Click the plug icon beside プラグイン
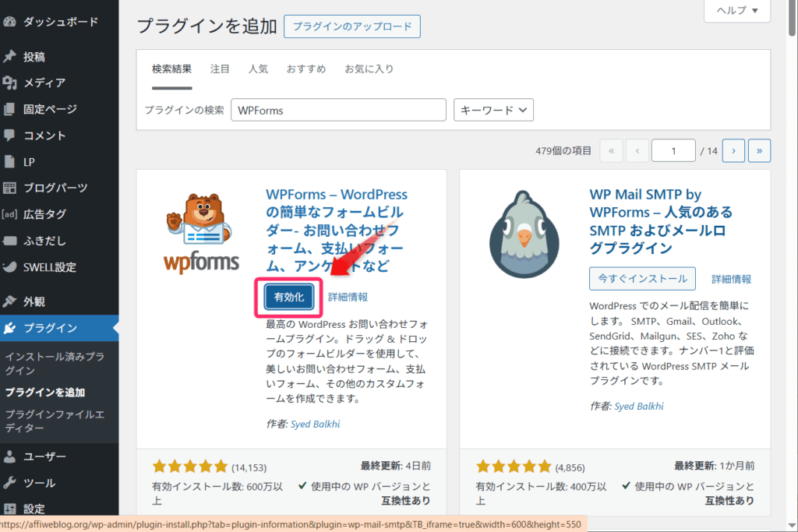Viewport: 798px width, 532px height. point(9,328)
